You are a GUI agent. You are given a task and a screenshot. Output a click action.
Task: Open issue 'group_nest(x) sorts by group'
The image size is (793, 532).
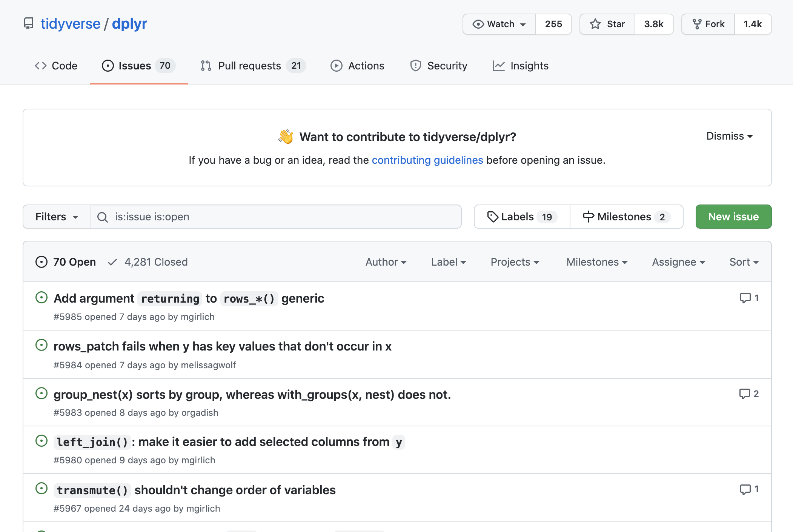point(252,394)
